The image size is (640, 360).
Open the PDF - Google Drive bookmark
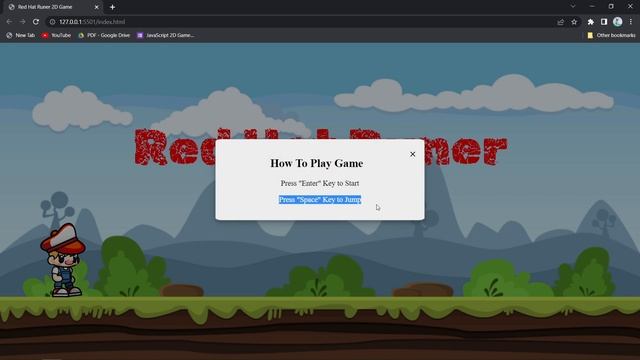click(x=104, y=36)
